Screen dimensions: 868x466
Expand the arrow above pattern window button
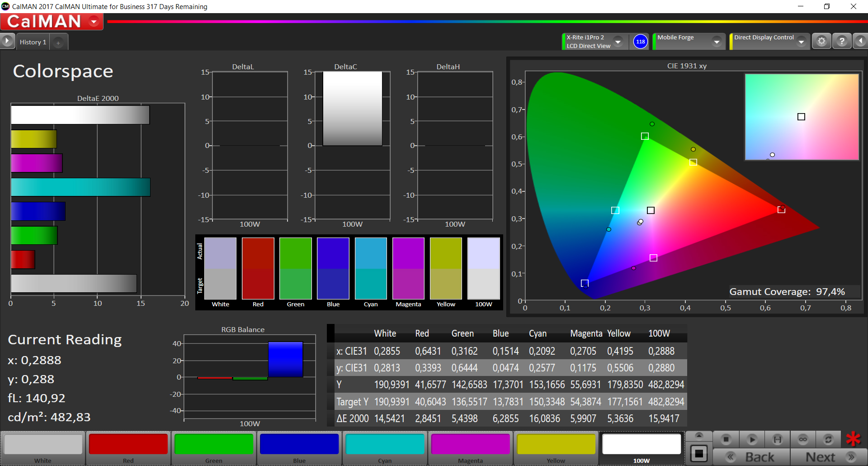coord(699,436)
